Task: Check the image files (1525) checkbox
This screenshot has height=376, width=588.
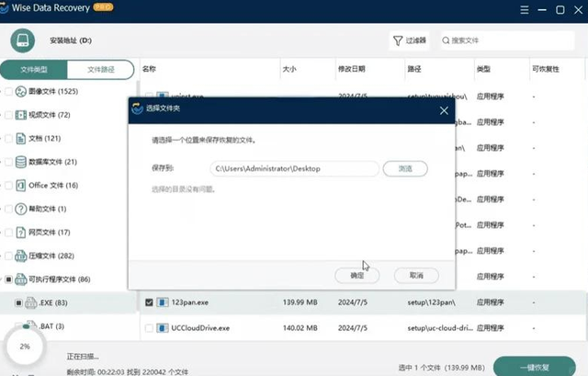Action: (8, 91)
